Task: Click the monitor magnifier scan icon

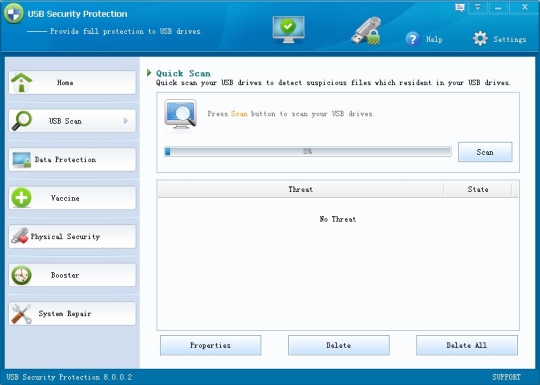Action: (x=180, y=114)
